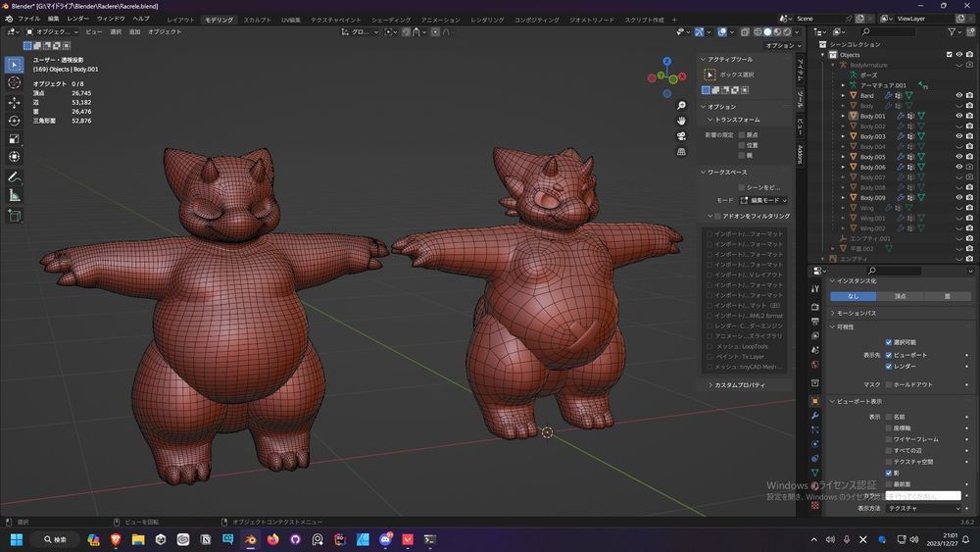The image size is (980, 552).
Task: Open the レンダー menu
Action: click(x=77, y=19)
